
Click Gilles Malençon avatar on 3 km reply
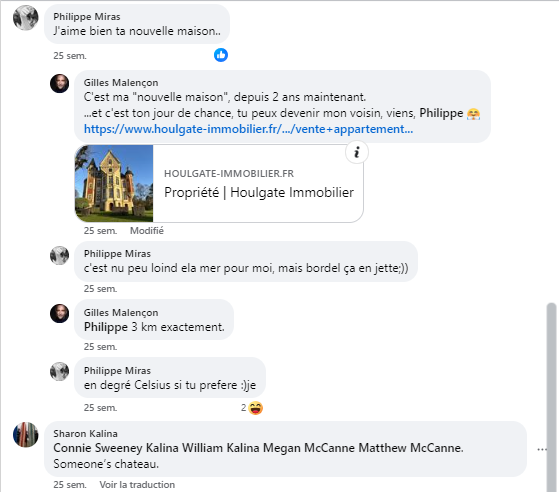59,314
